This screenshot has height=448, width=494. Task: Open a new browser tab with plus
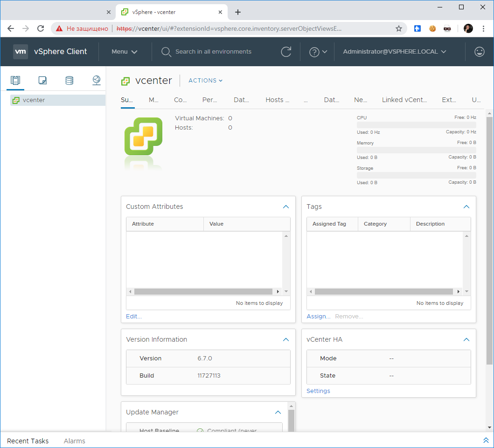[238, 12]
